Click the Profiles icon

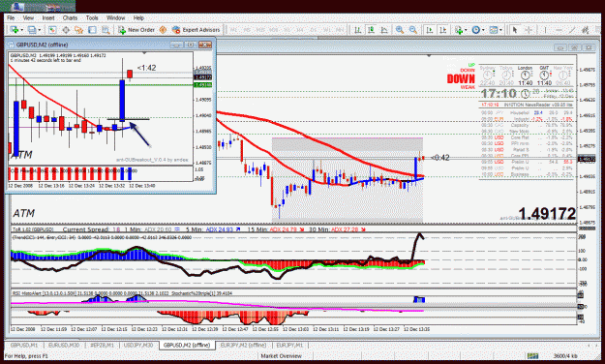coord(32,30)
